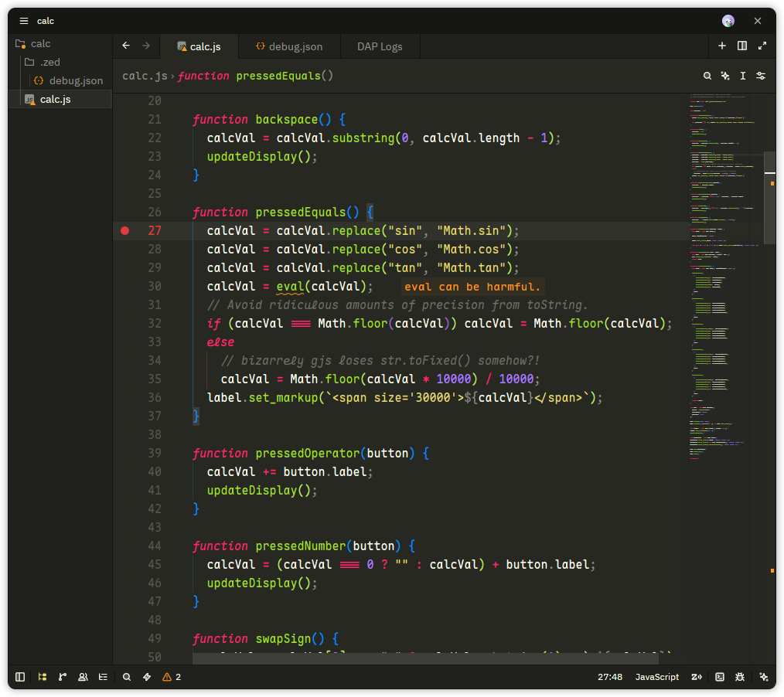This screenshot has height=697, width=784.
Task: Go back with the left arrow
Action: [126, 46]
